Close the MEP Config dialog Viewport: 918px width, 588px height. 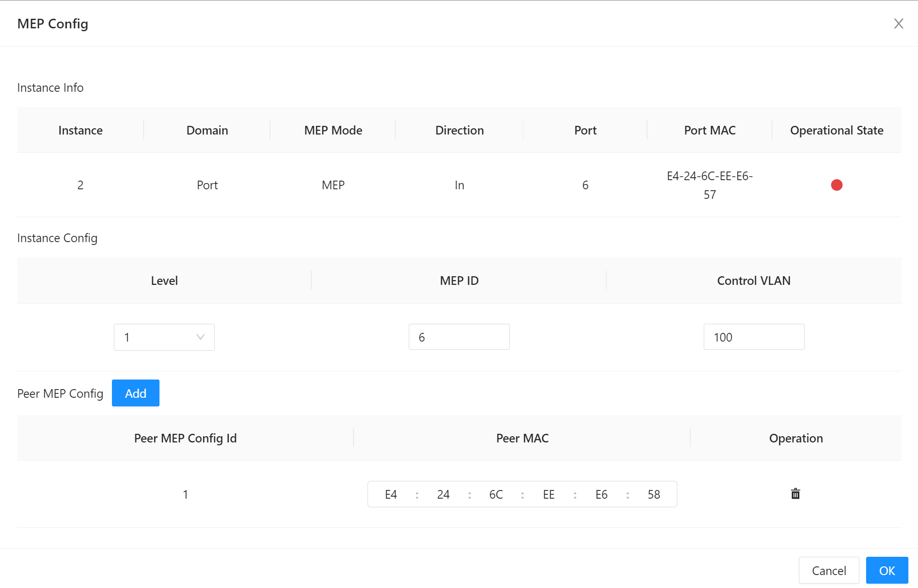coord(899,23)
